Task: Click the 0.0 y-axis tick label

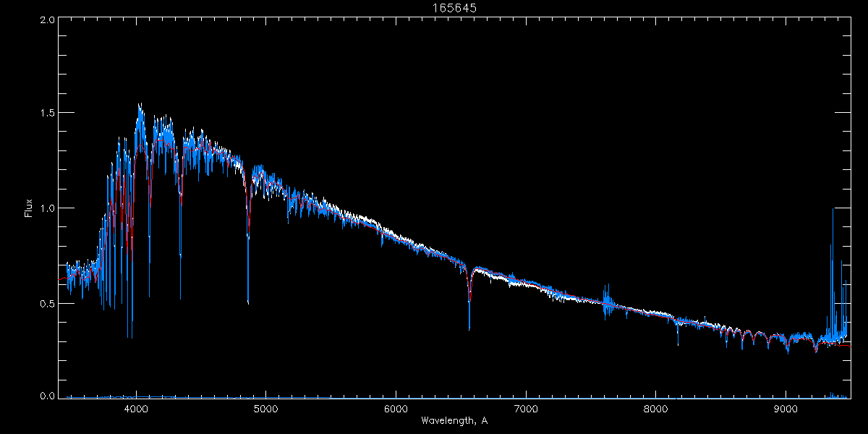Action: (x=47, y=396)
